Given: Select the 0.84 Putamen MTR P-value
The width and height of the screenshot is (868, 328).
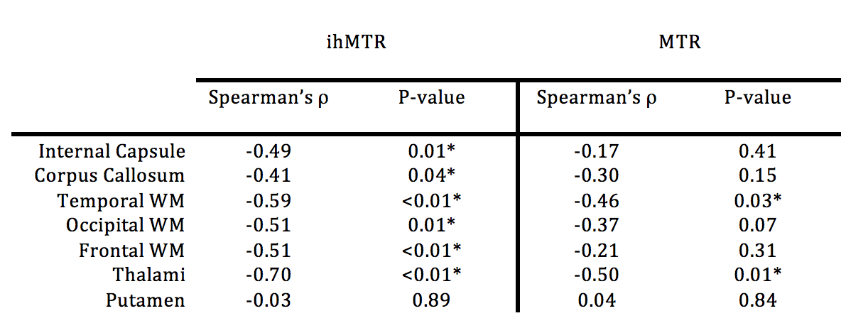Looking at the screenshot, I should click(x=757, y=300).
